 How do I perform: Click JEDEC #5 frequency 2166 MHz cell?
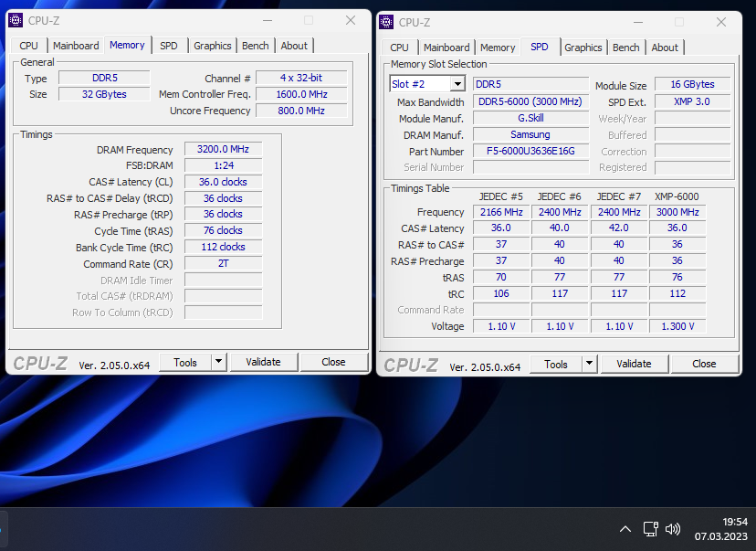tap(501, 212)
